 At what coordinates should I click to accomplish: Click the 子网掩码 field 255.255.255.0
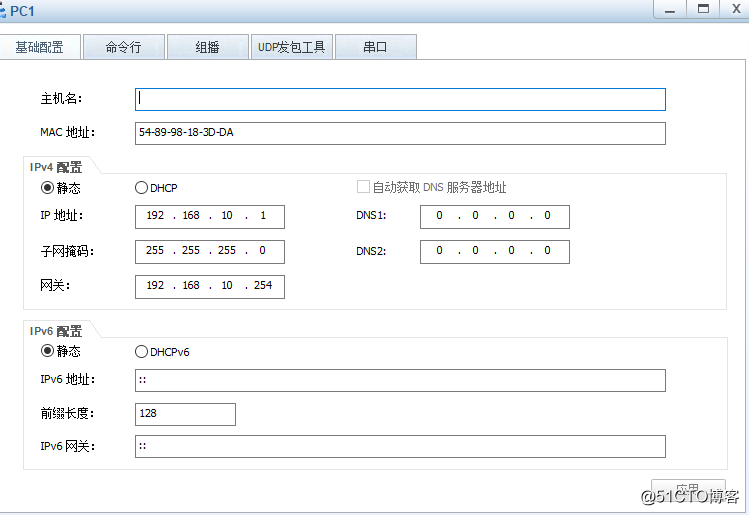pos(210,252)
